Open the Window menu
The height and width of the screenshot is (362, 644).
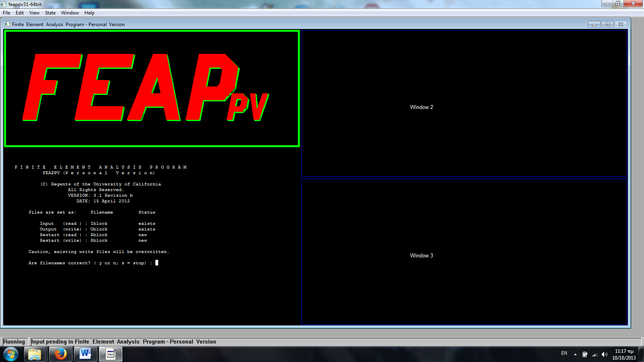(70, 13)
